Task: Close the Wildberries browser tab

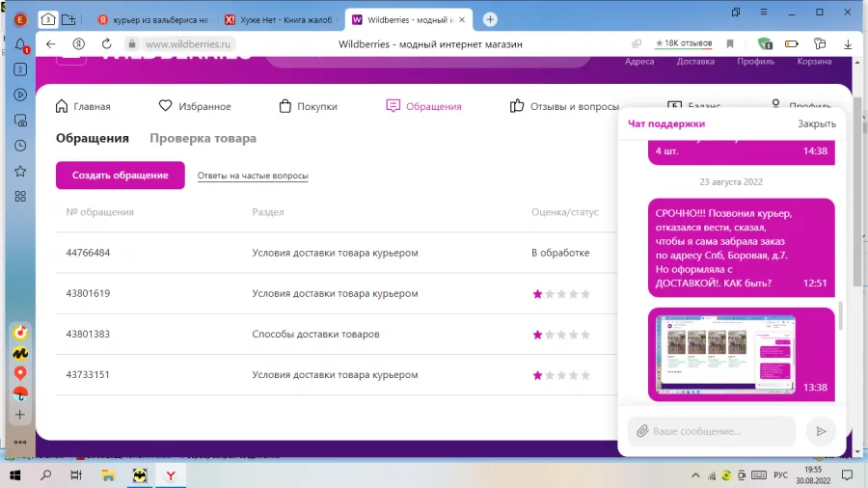Action: click(462, 20)
